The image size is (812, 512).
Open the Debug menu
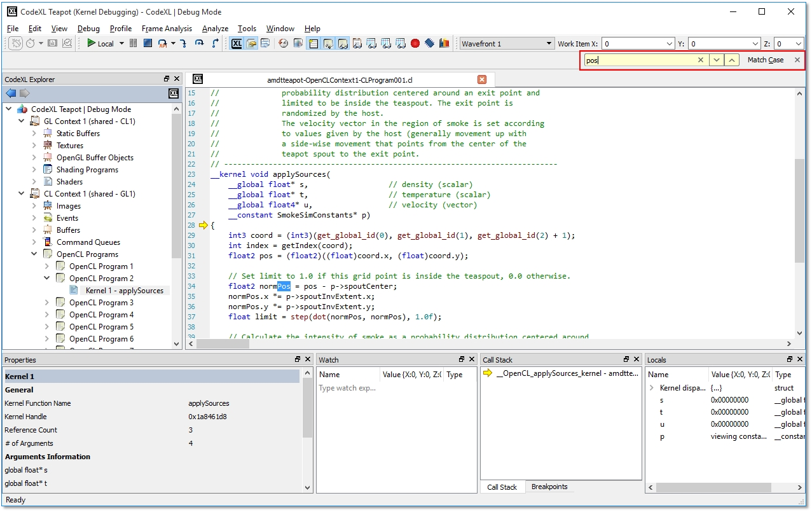point(88,29)
